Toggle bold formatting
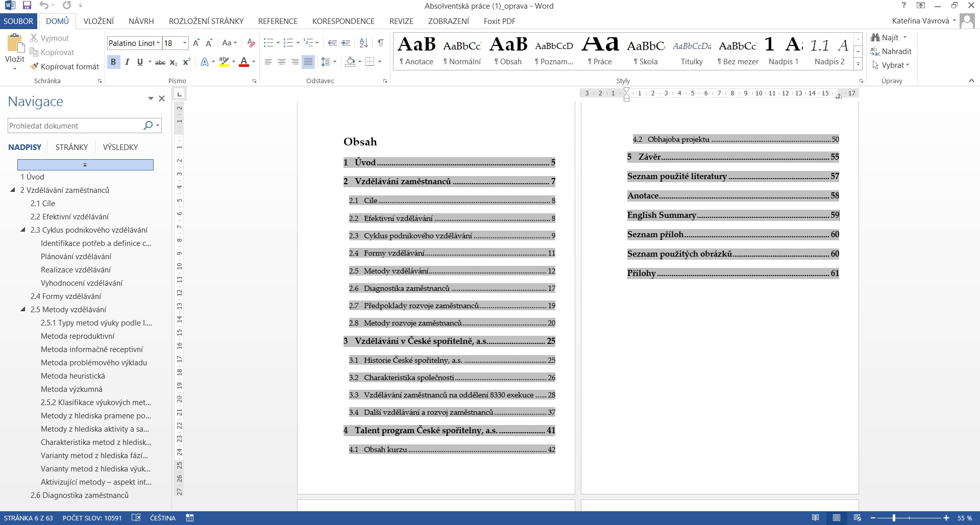Viewport: 980px width, 525px height. (113, 62)
